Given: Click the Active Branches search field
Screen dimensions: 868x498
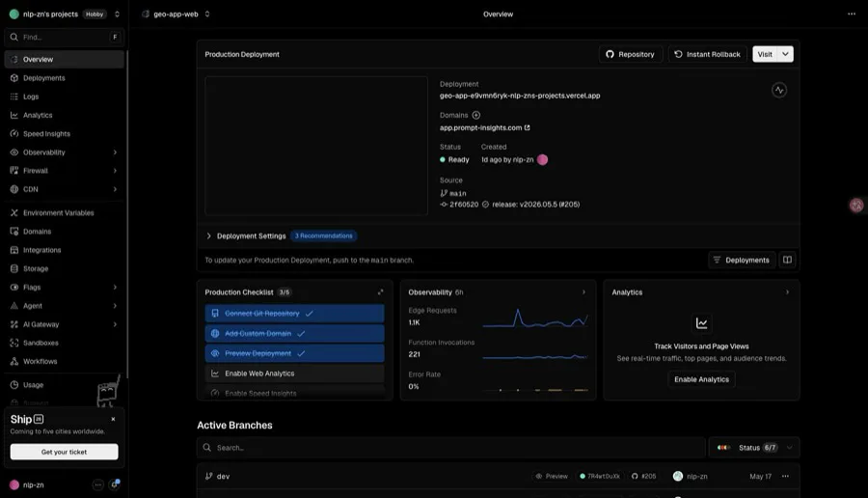Looking at the screenshot, I should [x=451, y=448].
